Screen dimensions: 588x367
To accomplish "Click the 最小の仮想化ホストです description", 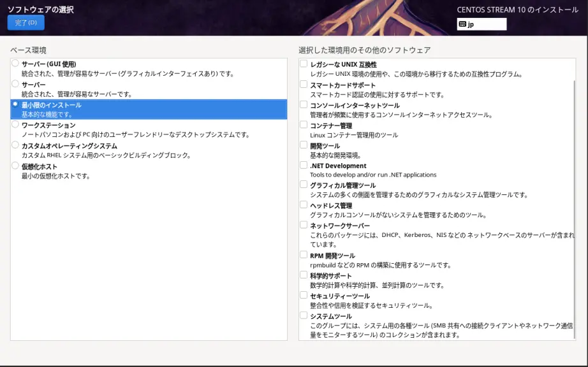I will pyautogui.click(x=55, y=176).
